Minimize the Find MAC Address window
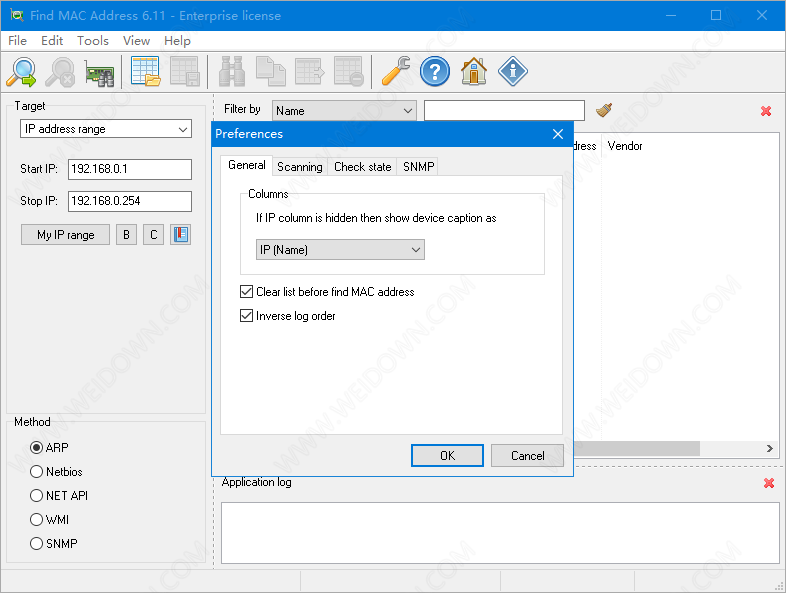 click(671, 16)
